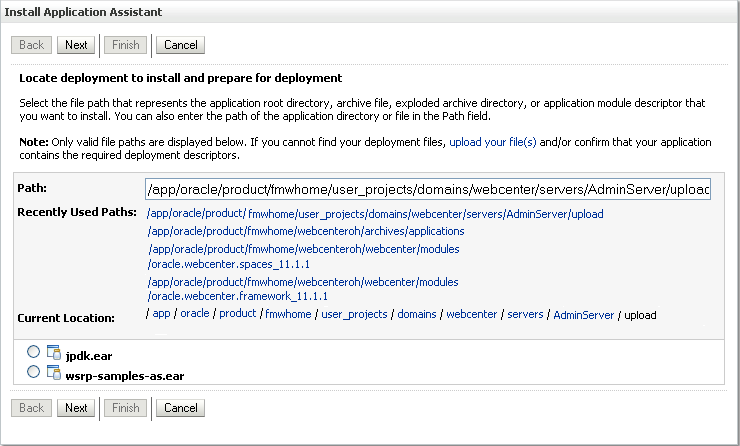Navigate to 'fmwhome' in Current Location
Screen dimensions: 740x446
[x=288, y=314]
